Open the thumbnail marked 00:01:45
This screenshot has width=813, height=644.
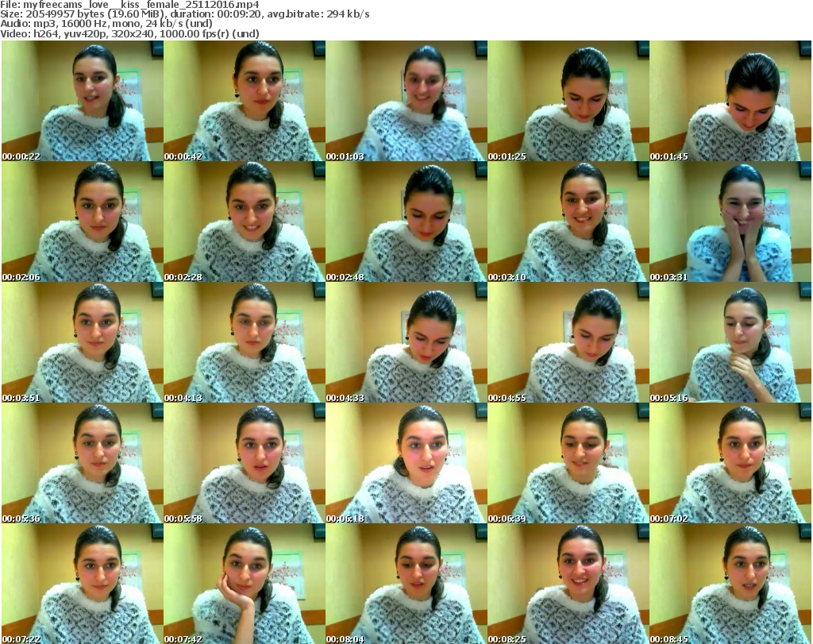[730, 101]
